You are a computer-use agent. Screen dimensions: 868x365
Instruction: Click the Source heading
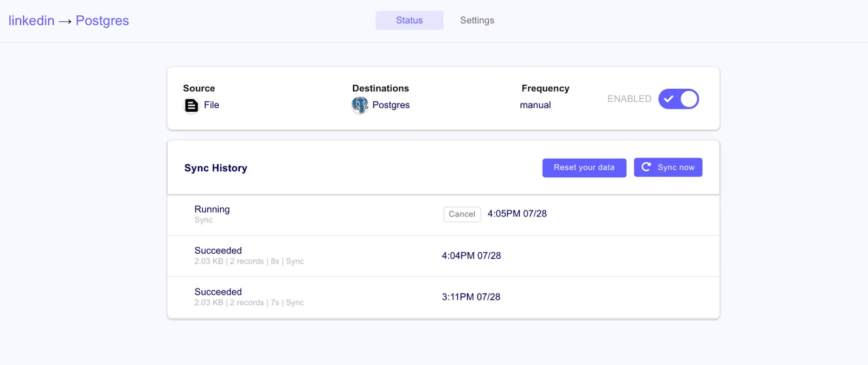[199, 88]
